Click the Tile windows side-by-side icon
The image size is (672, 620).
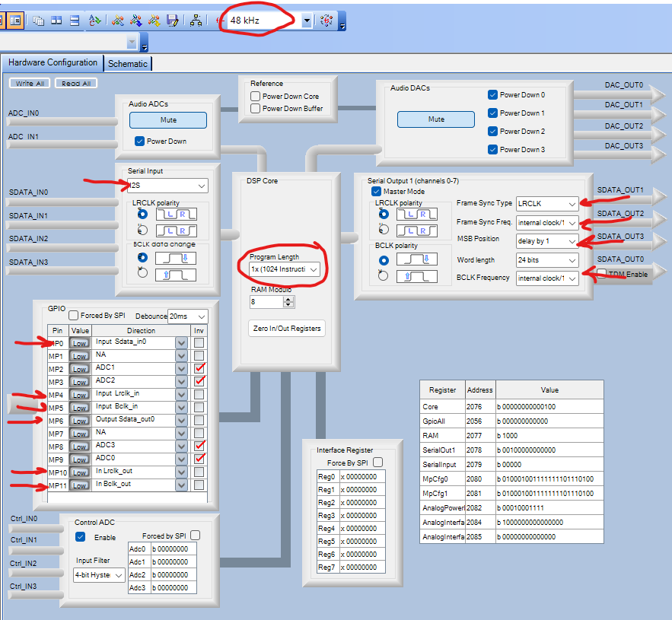(x=56, y=20)
